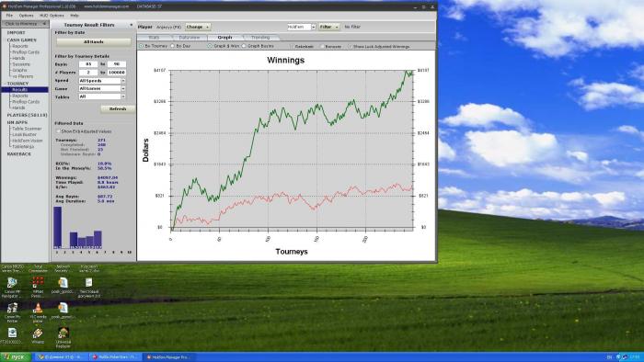644x362 pixels.
Task: Open the Windows Start button
Action: [x=16, y=357]
